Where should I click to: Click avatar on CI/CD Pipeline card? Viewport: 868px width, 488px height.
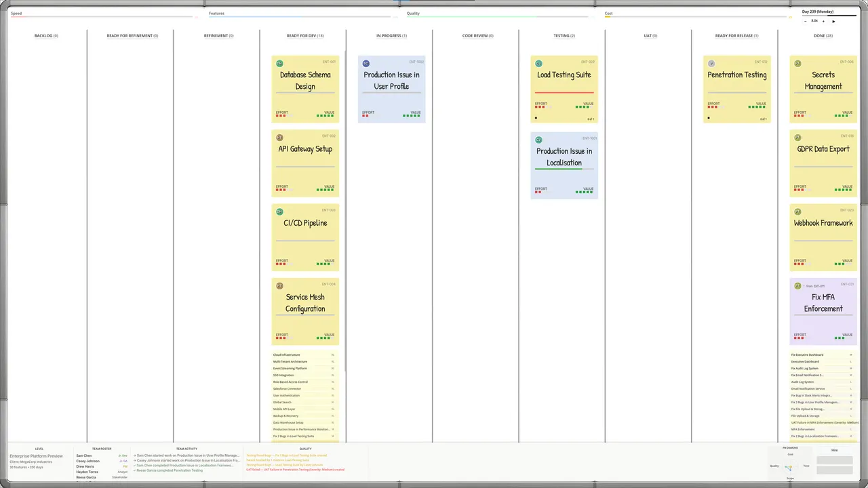coord(279,211)
